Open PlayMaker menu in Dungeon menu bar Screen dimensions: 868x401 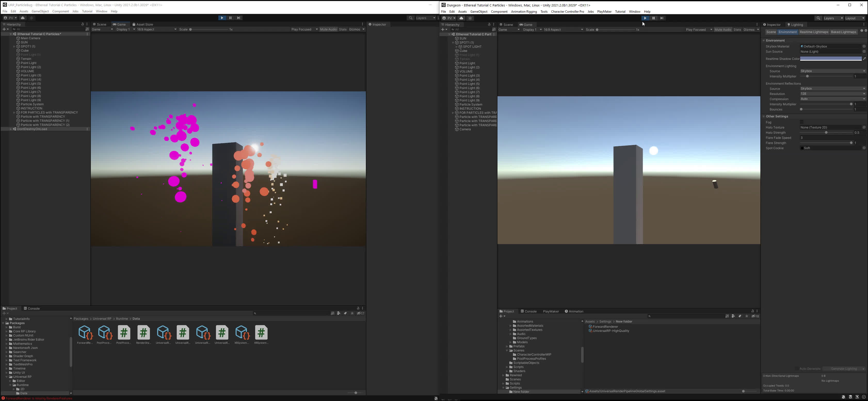(x=604, y=11)
